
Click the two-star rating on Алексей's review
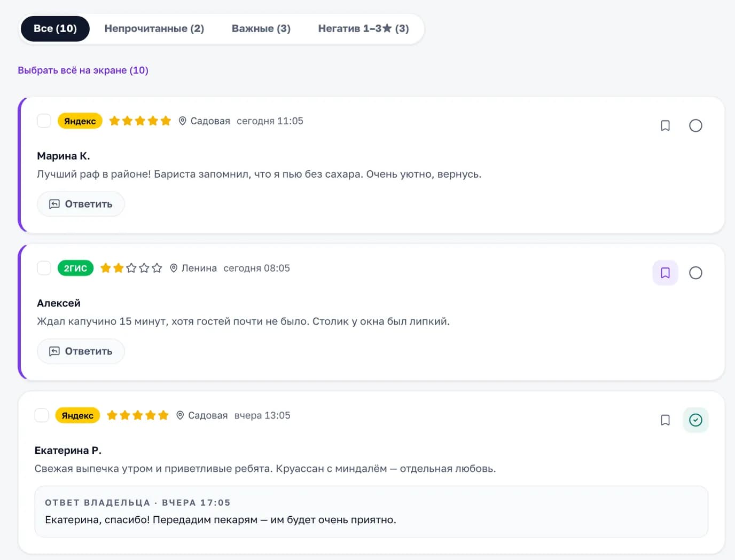(x=131, y=268)
